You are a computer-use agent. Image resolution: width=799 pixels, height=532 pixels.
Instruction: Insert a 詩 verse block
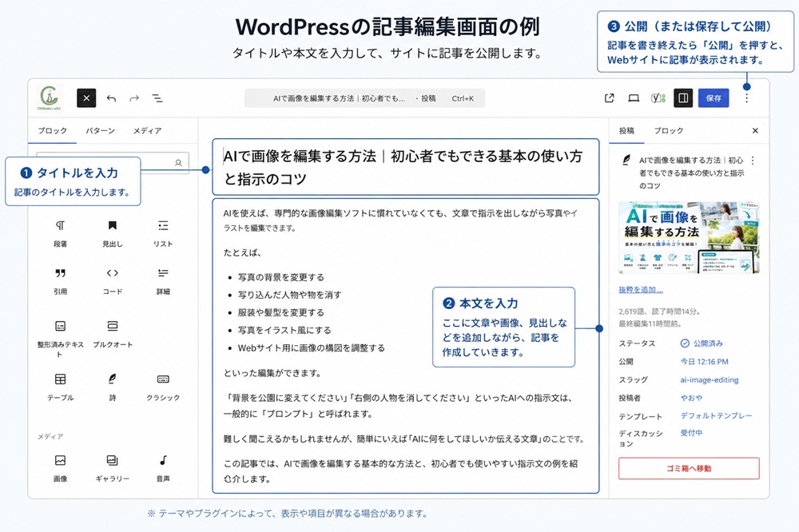[x=112, y=387]
